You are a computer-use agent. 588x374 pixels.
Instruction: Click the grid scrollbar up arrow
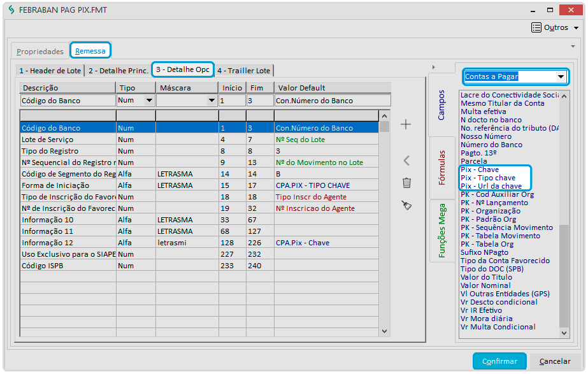(384, 117)
